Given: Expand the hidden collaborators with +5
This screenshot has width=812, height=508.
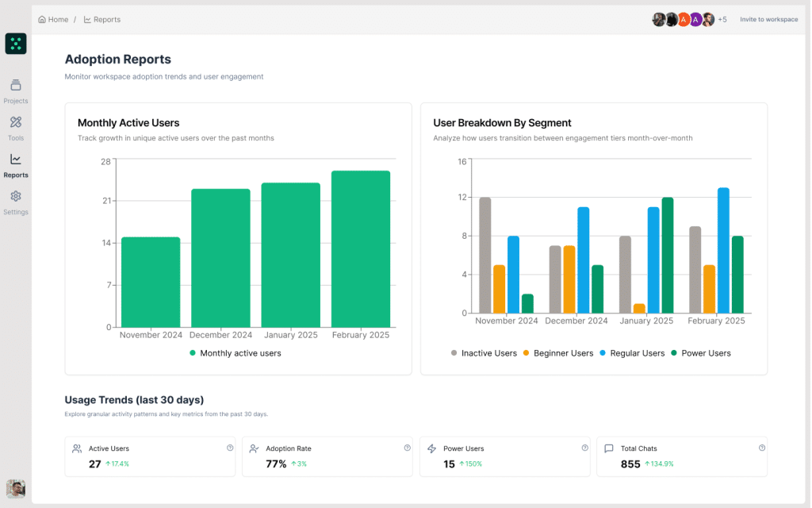Looking at the screenshot, I should (x=722, y=19).
